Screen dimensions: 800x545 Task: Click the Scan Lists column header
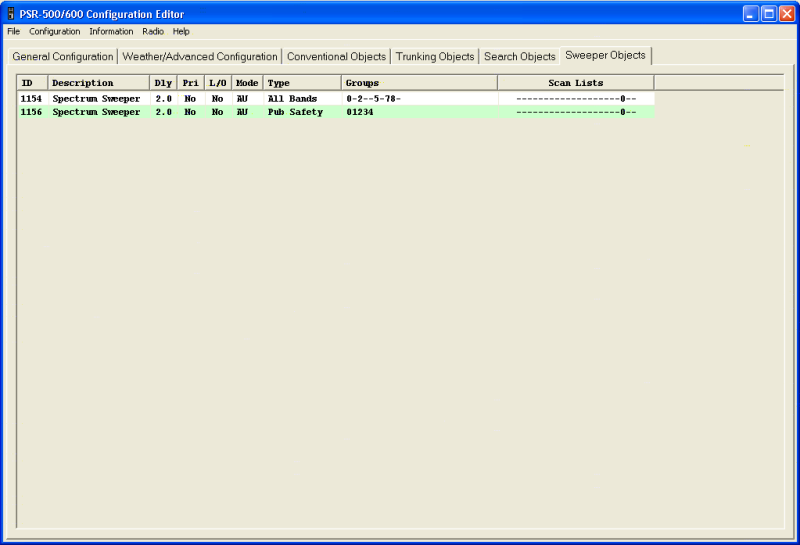coord(576,83)
